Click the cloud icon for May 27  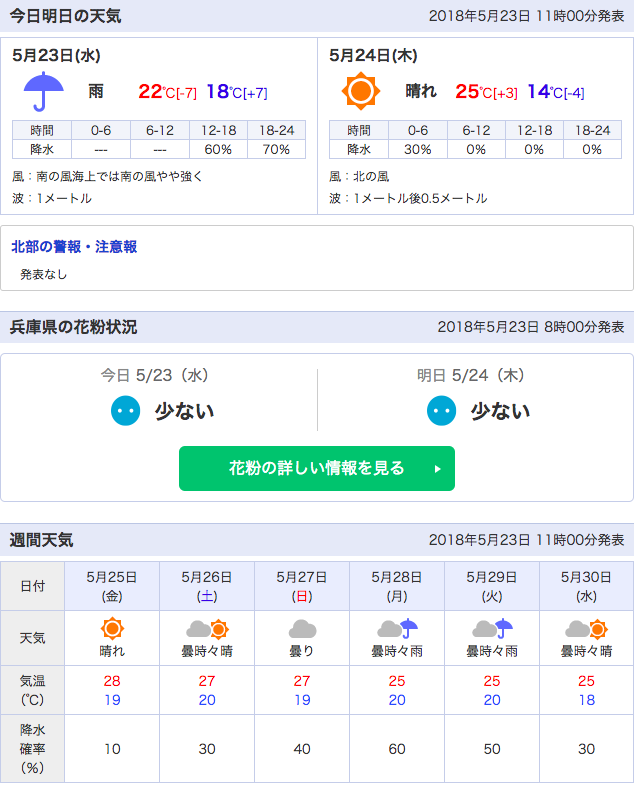pos(302,629)
